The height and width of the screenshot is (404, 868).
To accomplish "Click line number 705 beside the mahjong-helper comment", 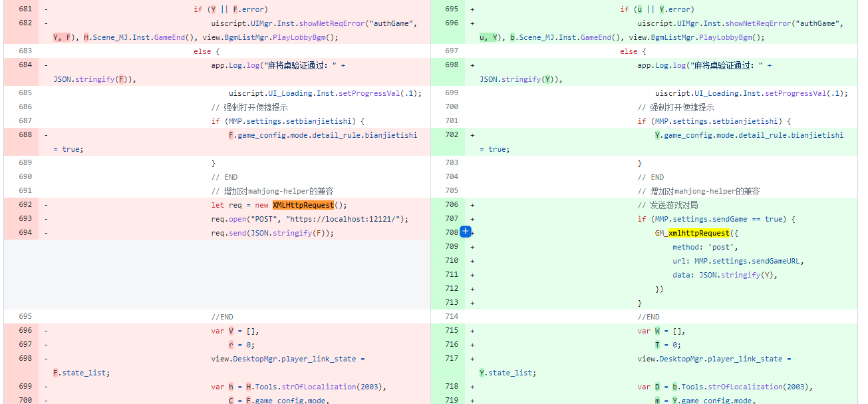I will click(451, 190).
